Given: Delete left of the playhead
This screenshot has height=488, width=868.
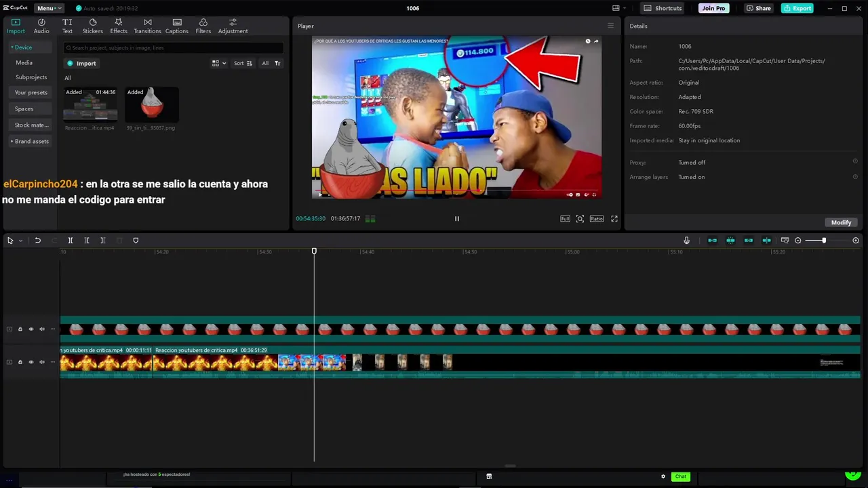Looking at the screenshot, I should point(87,241).
